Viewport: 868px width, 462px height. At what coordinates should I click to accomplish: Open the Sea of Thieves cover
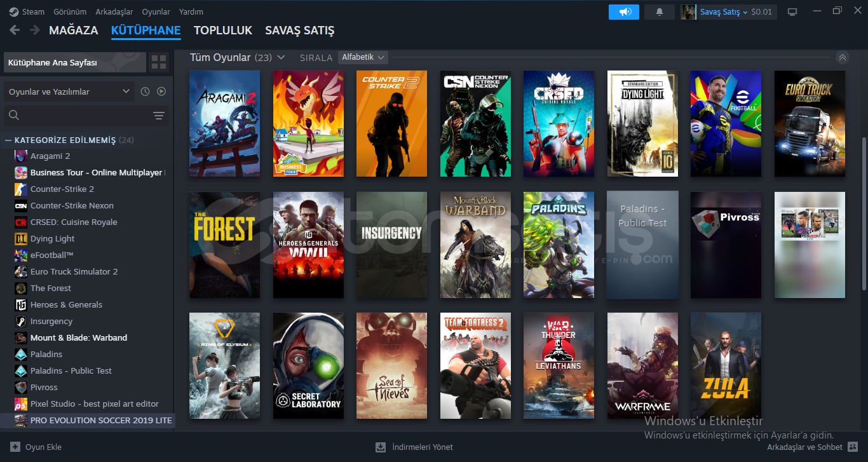click(391, 365)
